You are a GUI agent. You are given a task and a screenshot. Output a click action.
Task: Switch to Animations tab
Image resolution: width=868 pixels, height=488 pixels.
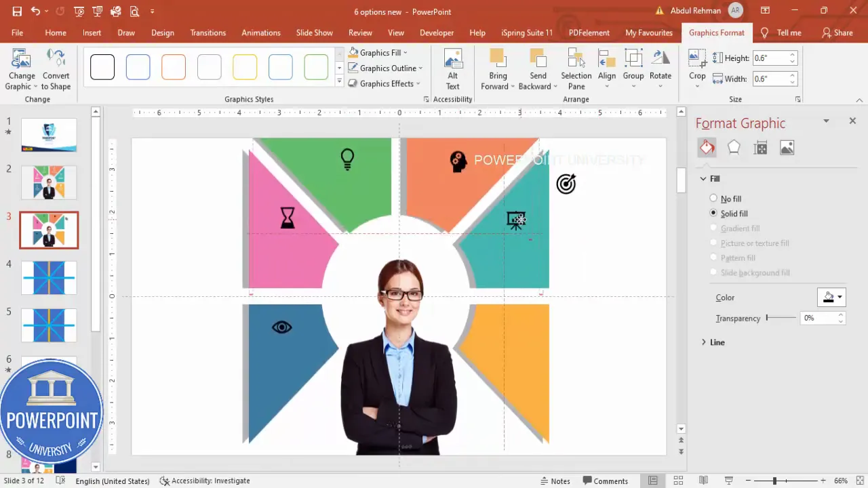(260, 33)
